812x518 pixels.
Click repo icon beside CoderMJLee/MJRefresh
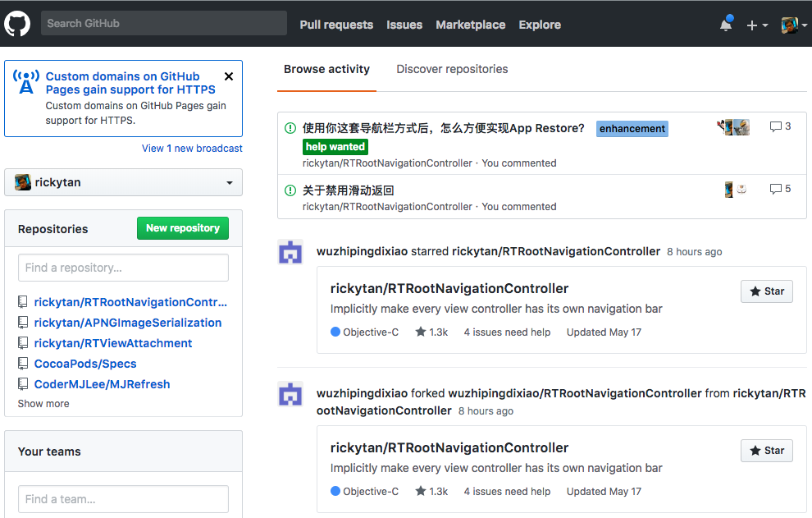[23, 384]
